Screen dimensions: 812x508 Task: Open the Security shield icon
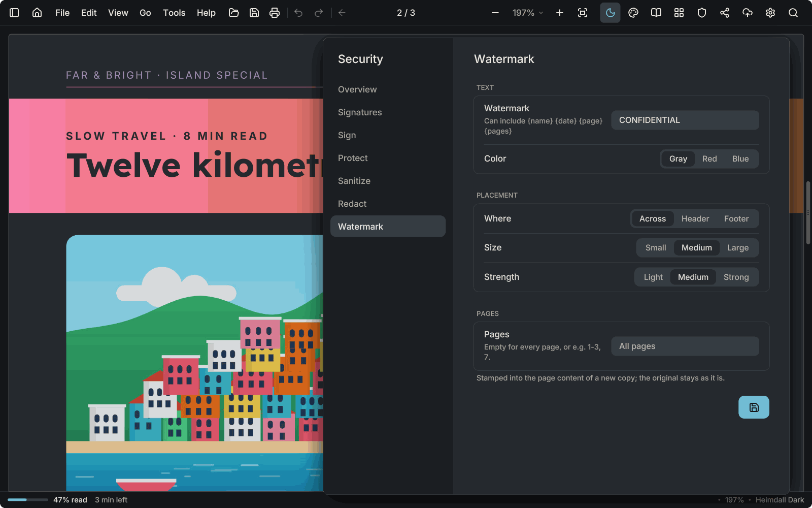click(702, 13)
